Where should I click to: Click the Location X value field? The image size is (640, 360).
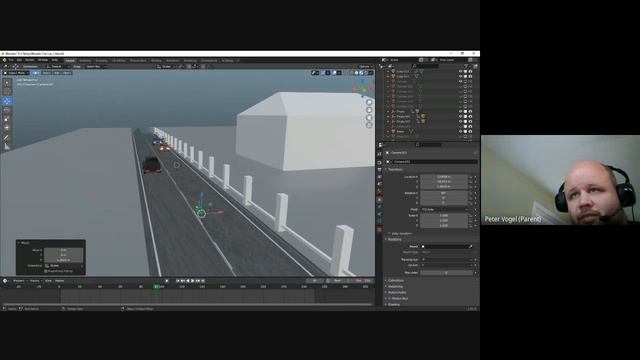tap(444, 177)
